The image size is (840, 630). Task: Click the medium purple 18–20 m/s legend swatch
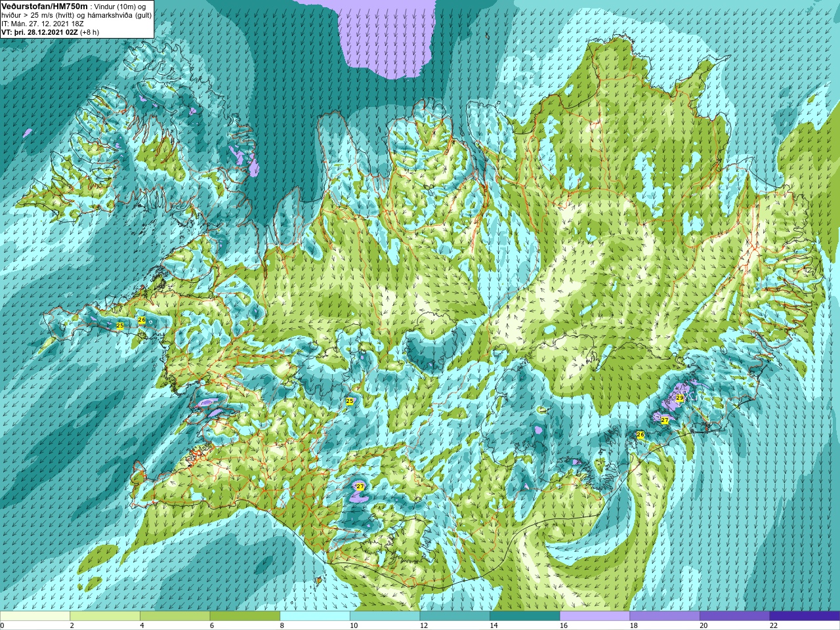665,616
